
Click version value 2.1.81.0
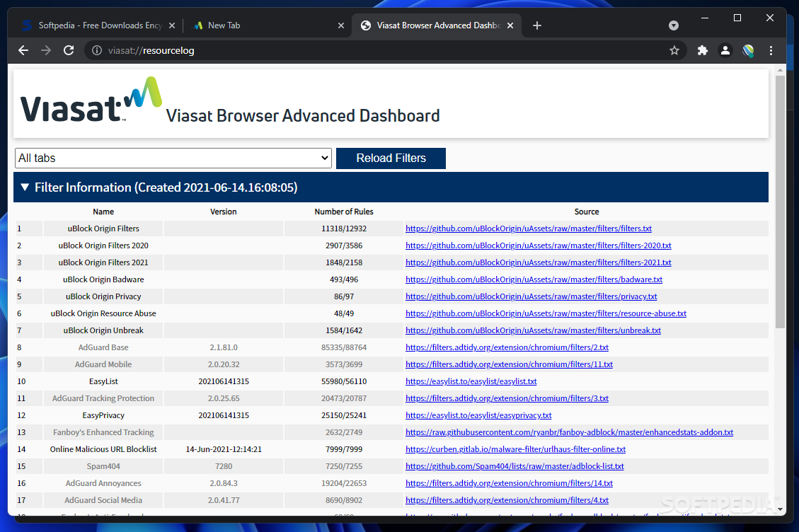coord(224,347)
